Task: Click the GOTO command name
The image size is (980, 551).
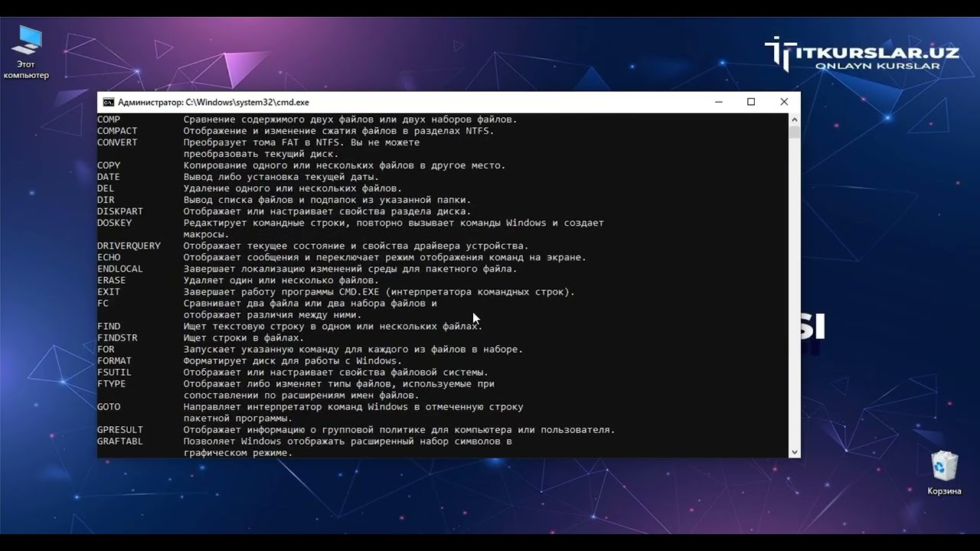Action: [109, 406]
